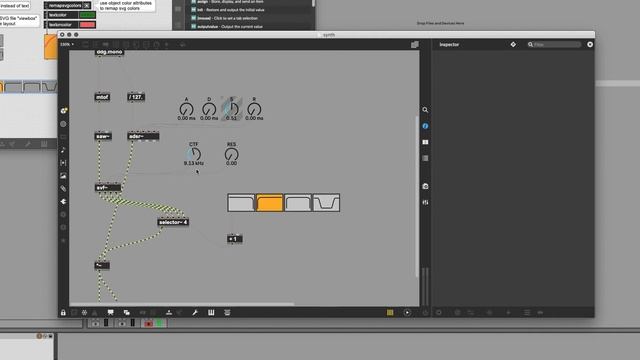Toggle the audio power icon at bottom right

click(x=425, y=313)
